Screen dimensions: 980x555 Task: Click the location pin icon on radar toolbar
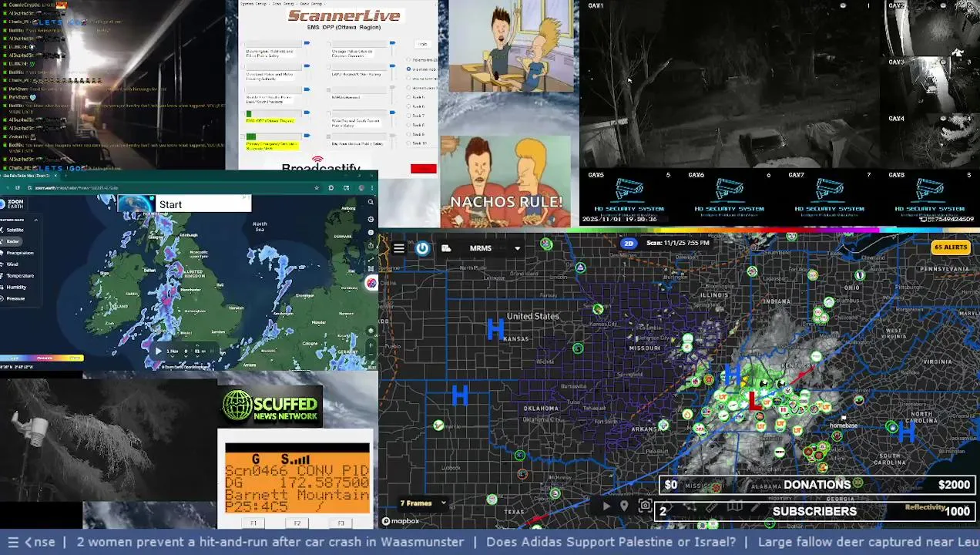(x=624, y=506)
